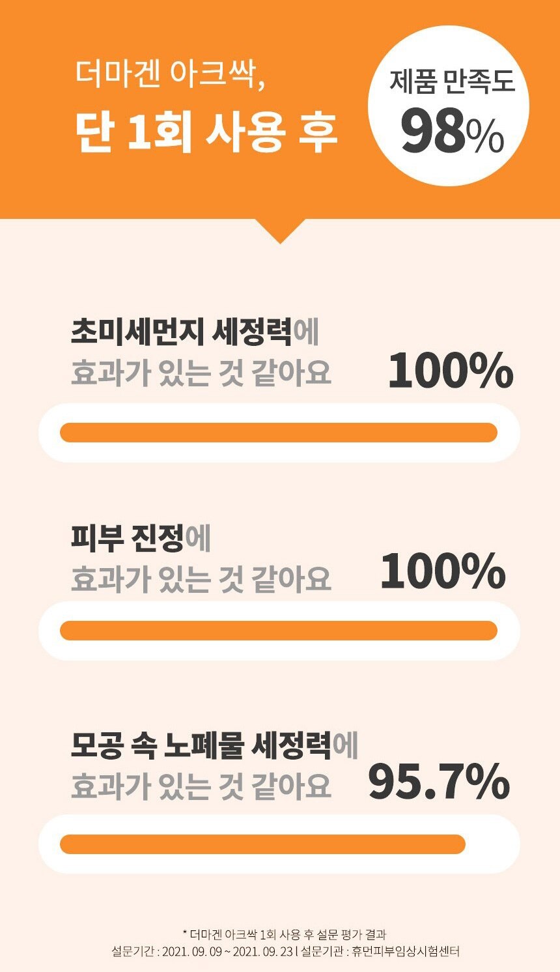This screenshot has width=560, height=972.
Task: Click the bold '단 1회 사용 후' headline
Action: coord(206,133)
